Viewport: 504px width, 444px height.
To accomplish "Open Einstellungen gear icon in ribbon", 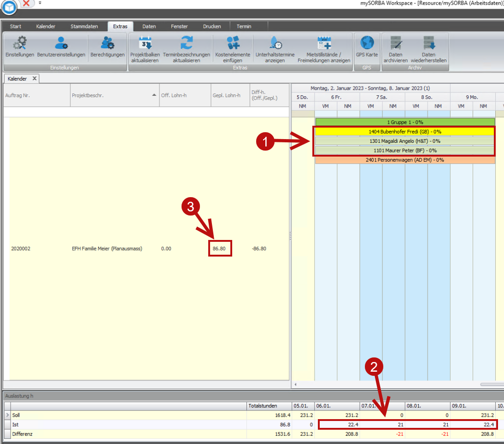I will coord(20,44).
